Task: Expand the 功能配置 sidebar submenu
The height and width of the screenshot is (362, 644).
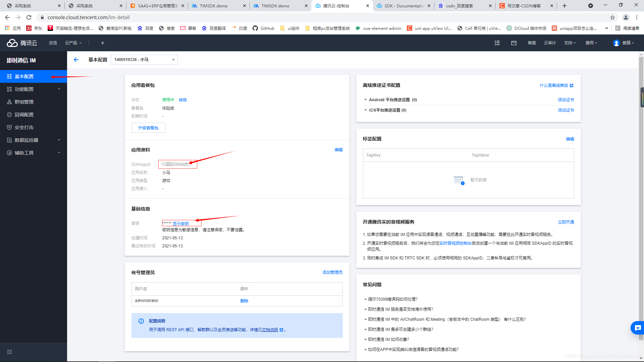Action: pyautogui.click(x=34, y=89)
